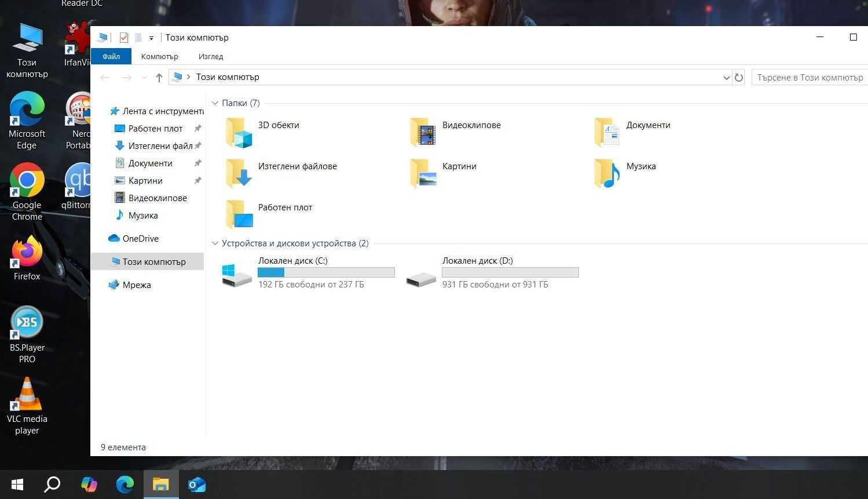Click File Explorer taskbar button
The width and height of the screenshot is (868, 499).
[160, 484]
